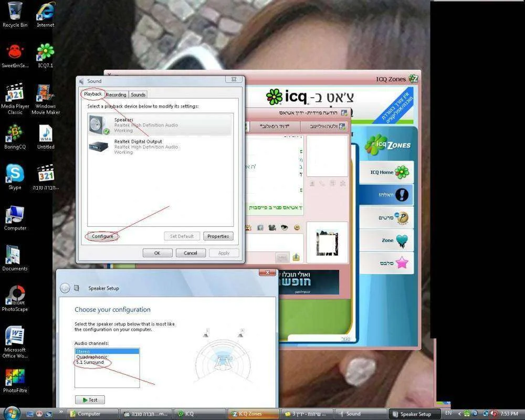This screenshot has width=525, height=420.
Task: Switch to the Sounds tab in Sound dialog
Action: click(138, 95)
